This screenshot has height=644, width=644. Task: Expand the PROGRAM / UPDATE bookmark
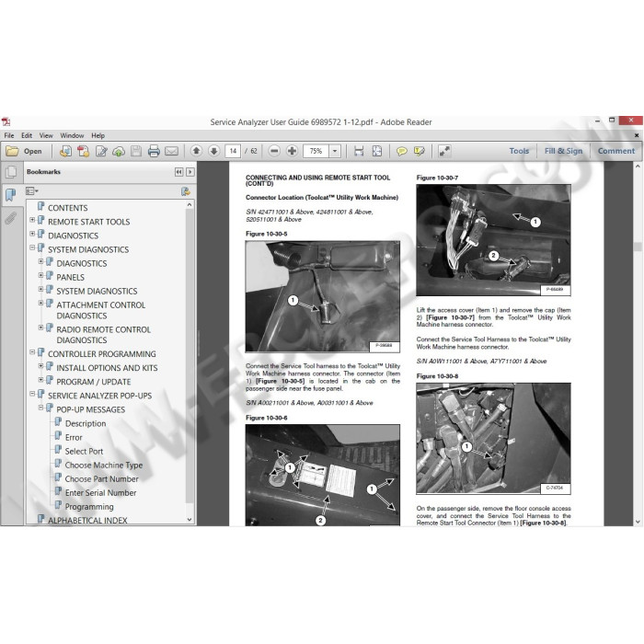(40, 380)
